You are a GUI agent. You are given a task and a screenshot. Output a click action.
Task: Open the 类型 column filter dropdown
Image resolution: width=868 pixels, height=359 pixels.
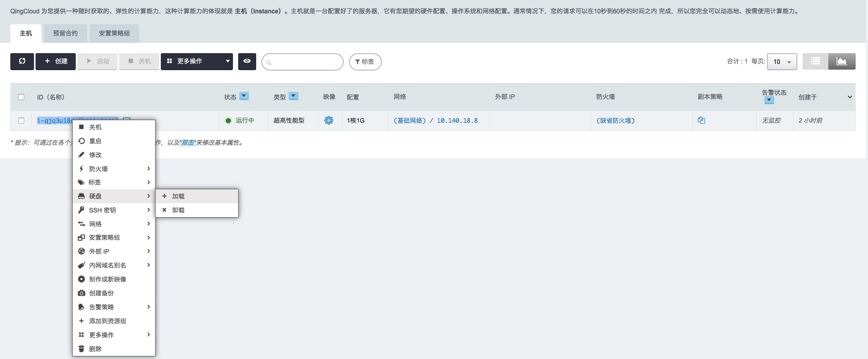click(293, 96)
